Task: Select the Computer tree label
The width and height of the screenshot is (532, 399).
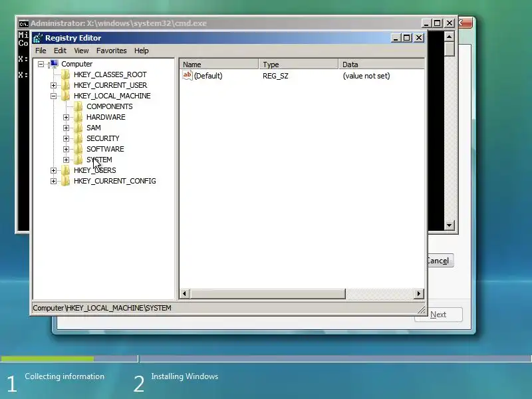Action: tap(76, 64)
